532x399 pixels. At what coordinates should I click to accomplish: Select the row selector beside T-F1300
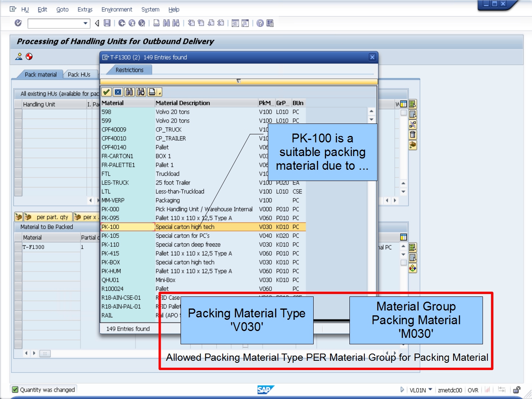(18, 247)
